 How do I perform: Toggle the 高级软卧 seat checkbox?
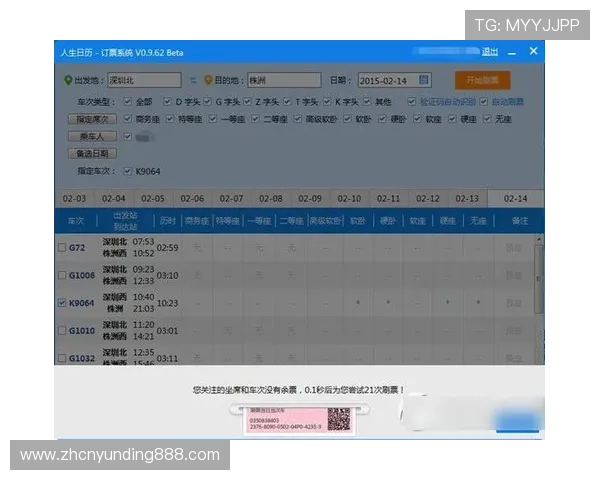pos(297,119)
